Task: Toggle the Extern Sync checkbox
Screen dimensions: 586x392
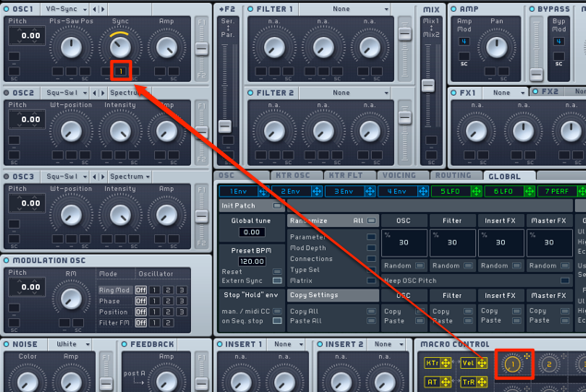Action: tap(277, 280)
